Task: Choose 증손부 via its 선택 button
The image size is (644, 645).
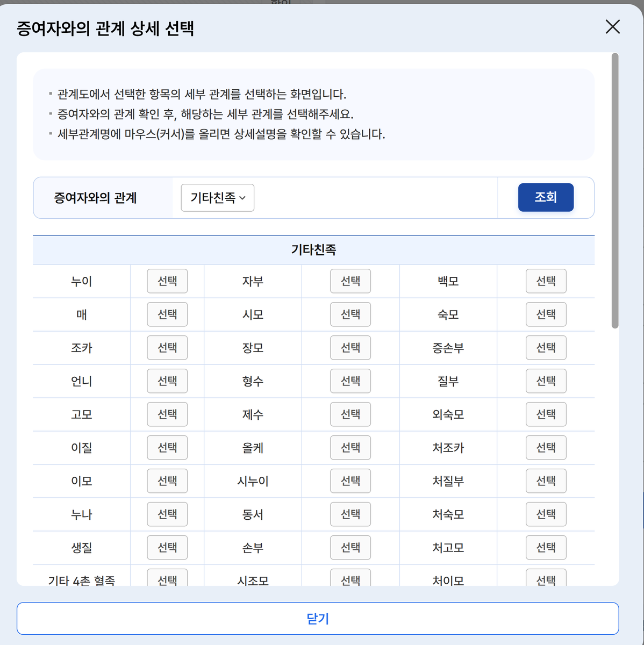Action: [x=546, y=348]
